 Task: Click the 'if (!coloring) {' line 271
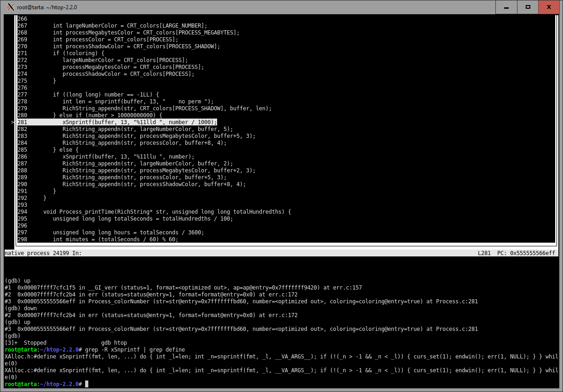point(78,53)
